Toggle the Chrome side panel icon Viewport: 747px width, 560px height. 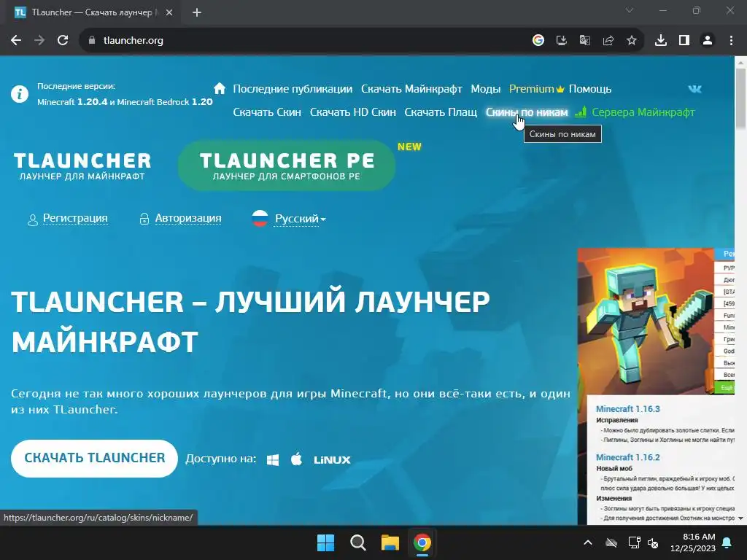[684, 41]
